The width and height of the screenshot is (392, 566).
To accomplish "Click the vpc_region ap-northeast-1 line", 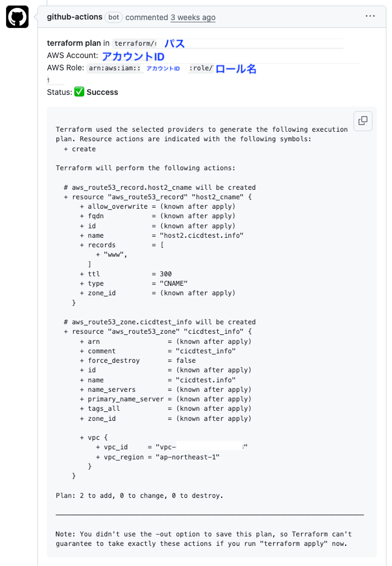I will pos(158,457).
